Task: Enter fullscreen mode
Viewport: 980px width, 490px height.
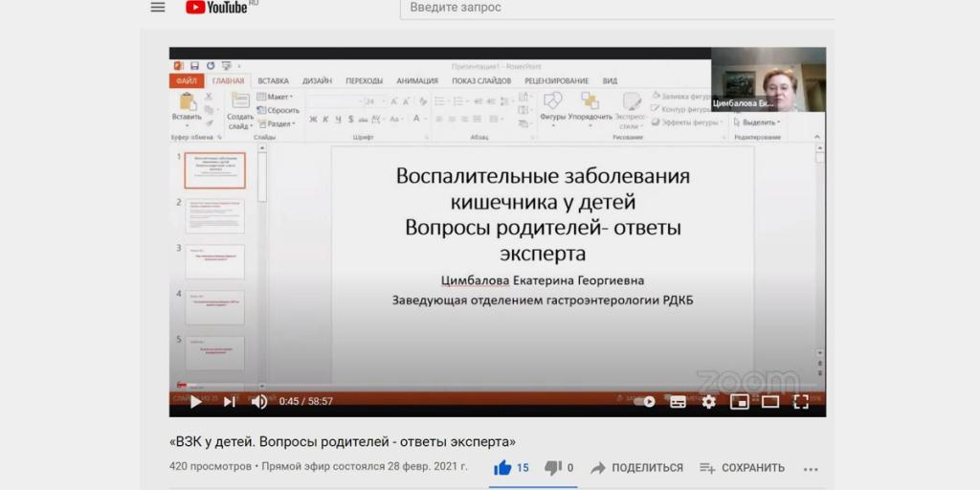Action: pyautogui.click(x=801, y=402)
